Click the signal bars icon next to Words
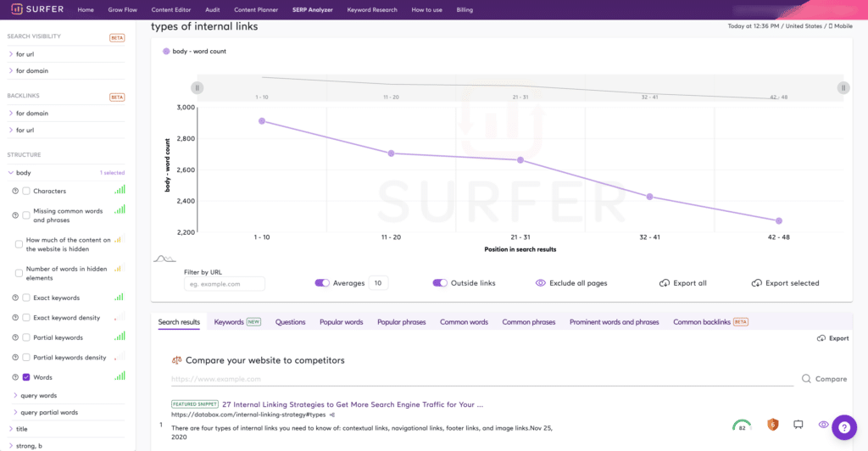868x451 pixels. tap(120, 376)
